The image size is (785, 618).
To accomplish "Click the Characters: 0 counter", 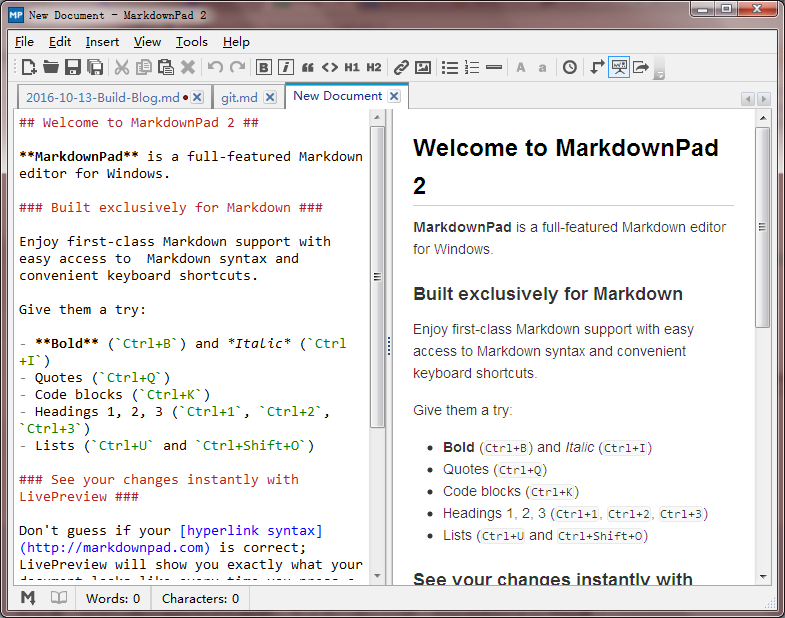I will (x=200, y=598).
